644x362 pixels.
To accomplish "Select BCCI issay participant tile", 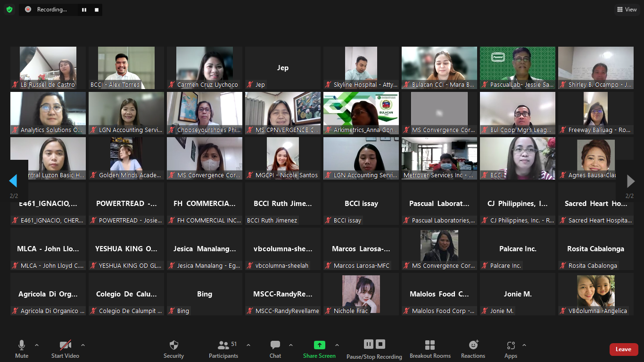I will (361, 204).
